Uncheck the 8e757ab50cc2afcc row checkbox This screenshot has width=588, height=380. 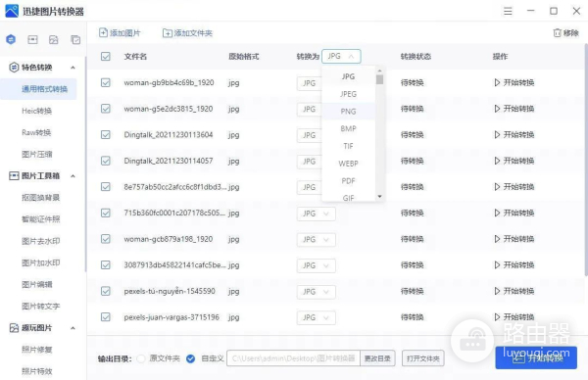point(106,187)
